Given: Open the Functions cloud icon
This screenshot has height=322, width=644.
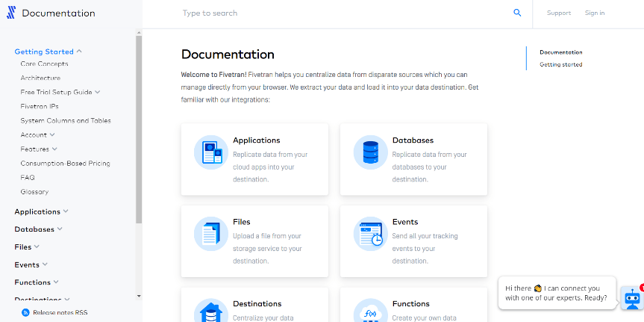Looking at the screenshot, I should tap(370, 311).
